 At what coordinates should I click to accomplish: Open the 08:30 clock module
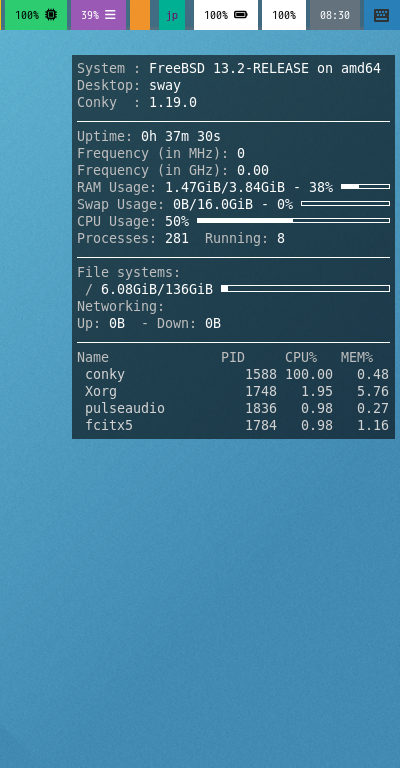point(335,15)
